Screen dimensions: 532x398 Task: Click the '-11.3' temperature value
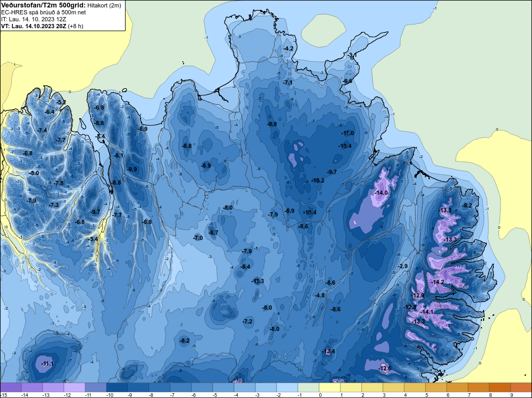(x=257, y=281)
